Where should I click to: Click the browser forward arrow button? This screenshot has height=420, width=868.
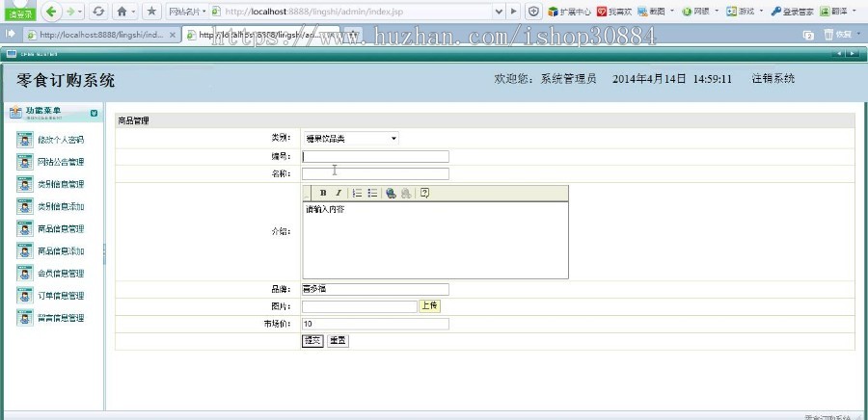pos(69,11)
